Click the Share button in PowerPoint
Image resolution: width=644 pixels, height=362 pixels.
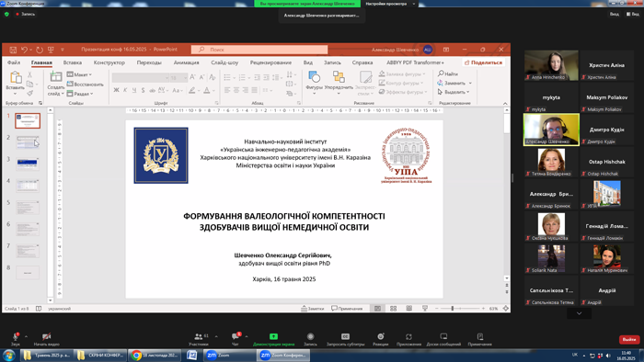click(483, 62)
